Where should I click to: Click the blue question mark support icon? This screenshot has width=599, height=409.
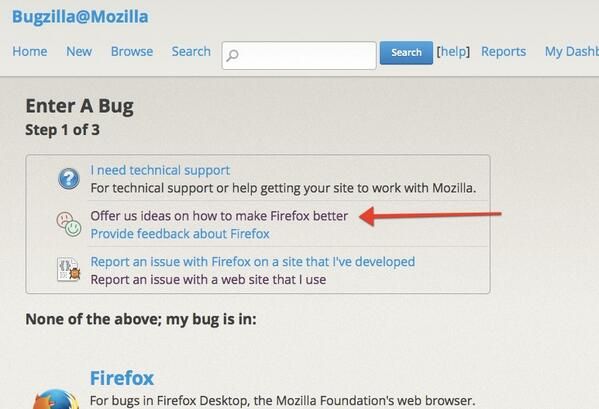(69, 179)
